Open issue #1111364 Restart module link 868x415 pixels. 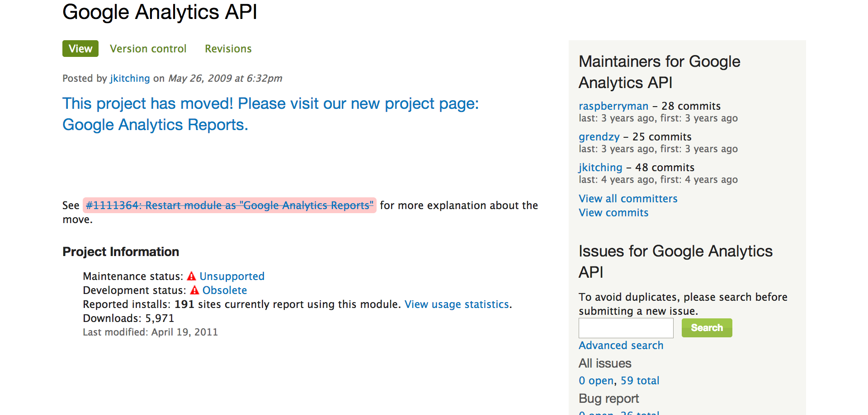[x=229, y=205]
